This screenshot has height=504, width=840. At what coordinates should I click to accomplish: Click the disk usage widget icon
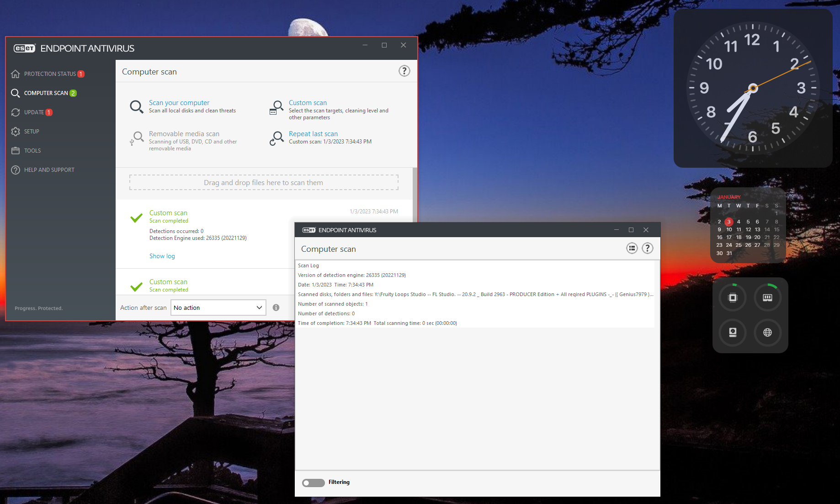733,332
